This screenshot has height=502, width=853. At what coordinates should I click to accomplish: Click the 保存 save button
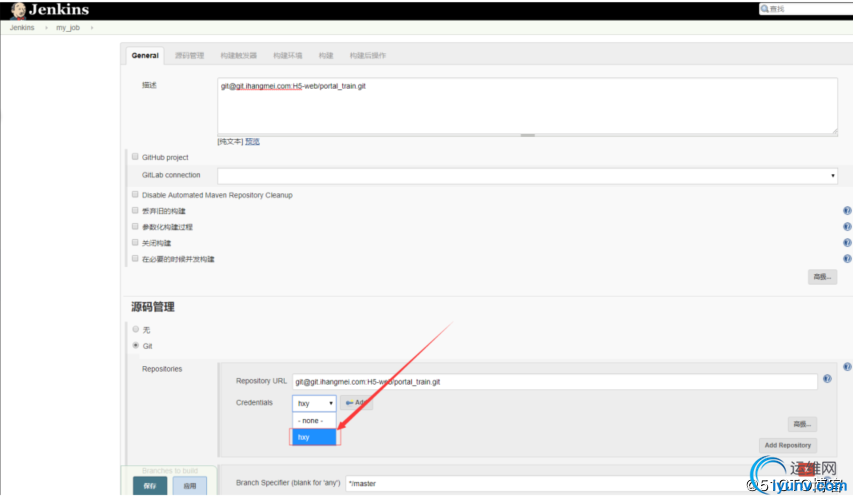coord(150,486)
